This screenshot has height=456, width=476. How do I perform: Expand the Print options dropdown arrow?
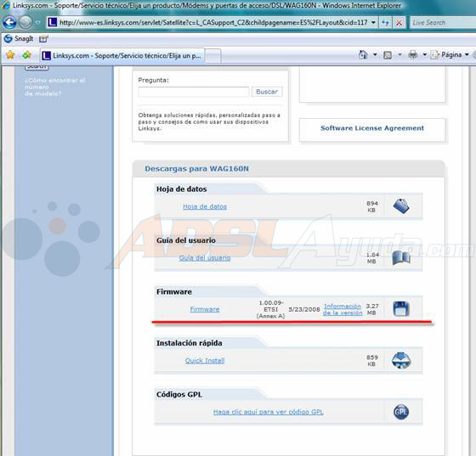pos(425,55)
